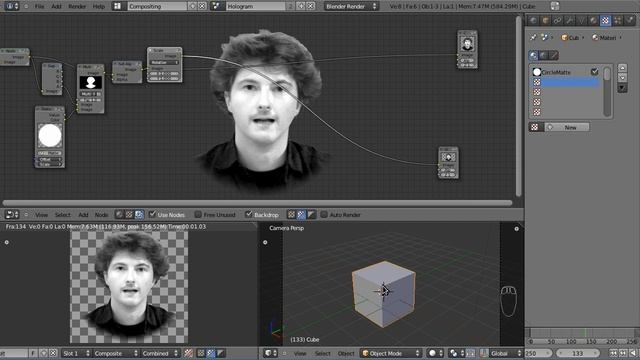Open the Material properties tab

(593, 20)
